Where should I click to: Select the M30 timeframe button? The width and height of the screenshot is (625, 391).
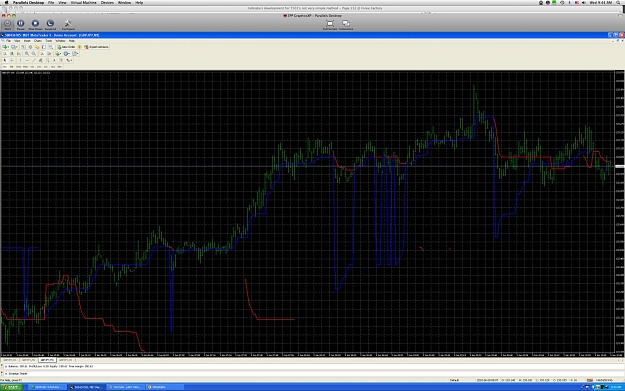coord(26,67)
